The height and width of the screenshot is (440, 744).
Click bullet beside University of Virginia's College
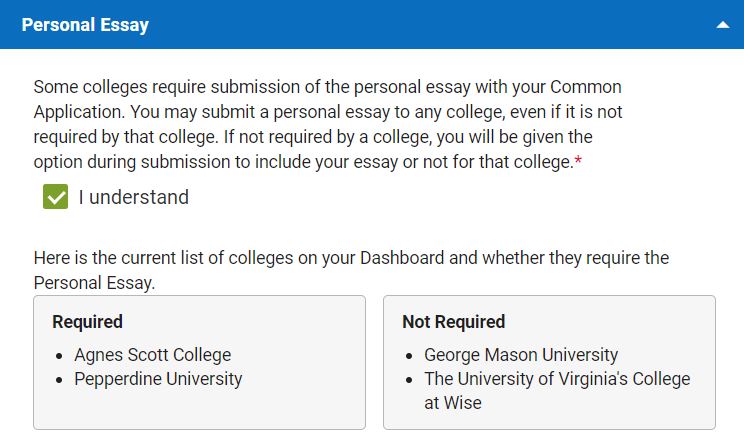(409, 380)
